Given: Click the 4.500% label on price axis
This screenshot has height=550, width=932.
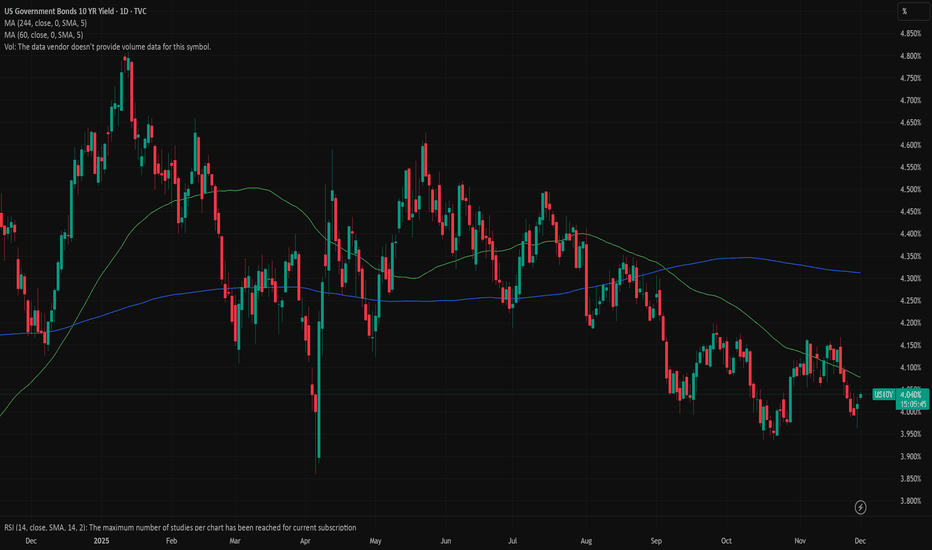Looking at the screenshot, I should [909, 189].
